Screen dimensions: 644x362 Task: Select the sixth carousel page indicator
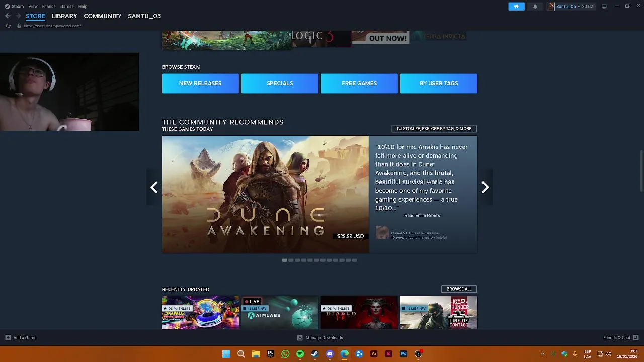[316, 260]
